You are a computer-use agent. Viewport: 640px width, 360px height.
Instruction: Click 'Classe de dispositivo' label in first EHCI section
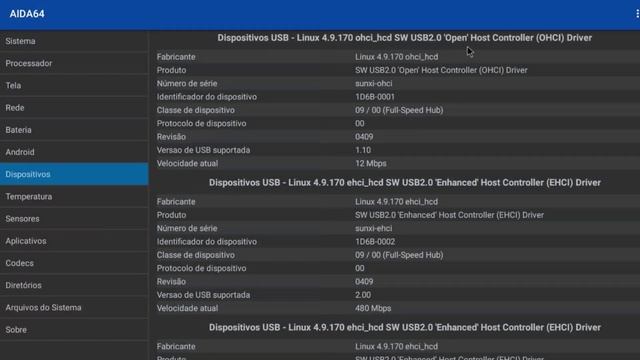point(196,255)
